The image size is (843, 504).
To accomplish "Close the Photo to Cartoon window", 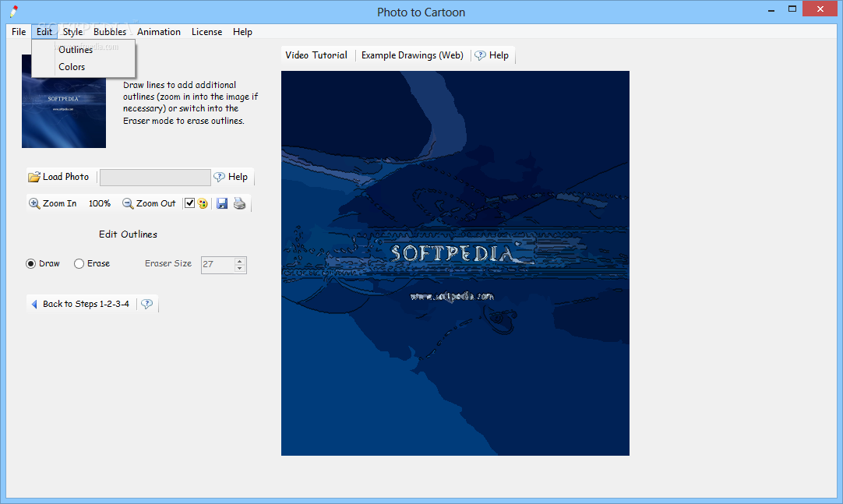I will click(x=820, y=9).
